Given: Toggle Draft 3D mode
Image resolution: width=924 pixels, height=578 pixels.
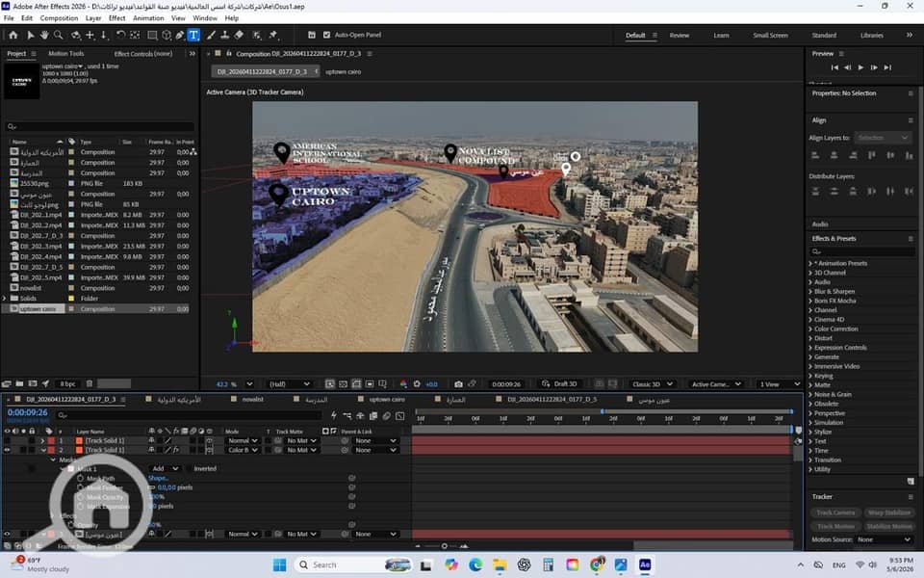Looking at the screenshot, I should click(559, 384).
